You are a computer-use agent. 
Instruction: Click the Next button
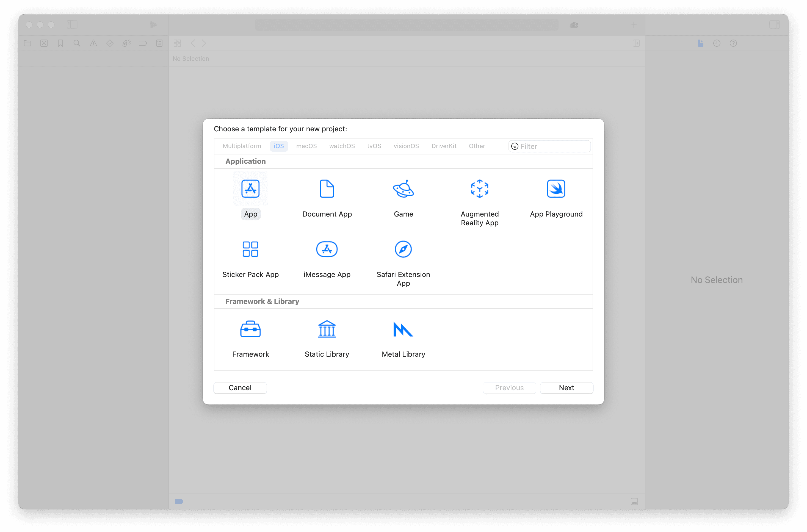tap(566, 388)
